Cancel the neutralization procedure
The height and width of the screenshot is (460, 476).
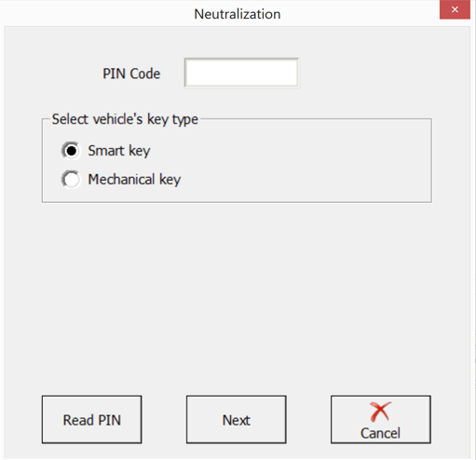pos(381,419)
